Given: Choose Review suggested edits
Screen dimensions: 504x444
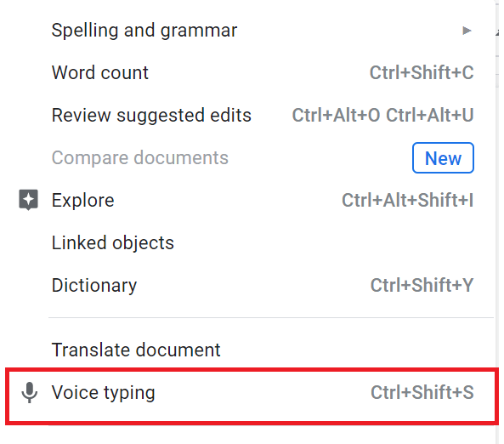Looking at the screenshot, I should [x=151, y=115].
